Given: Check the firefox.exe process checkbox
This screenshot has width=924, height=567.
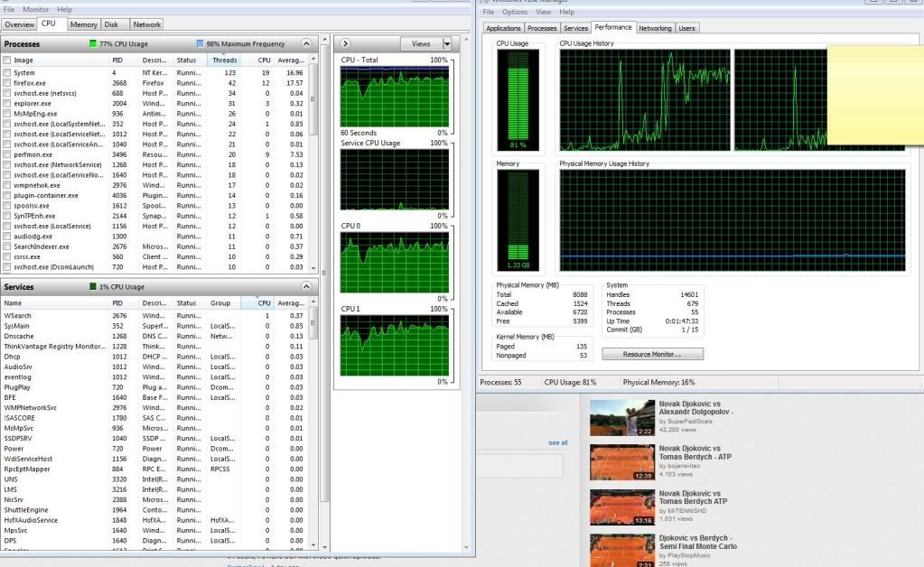Looking at the screenshot, I should point(7,82).
